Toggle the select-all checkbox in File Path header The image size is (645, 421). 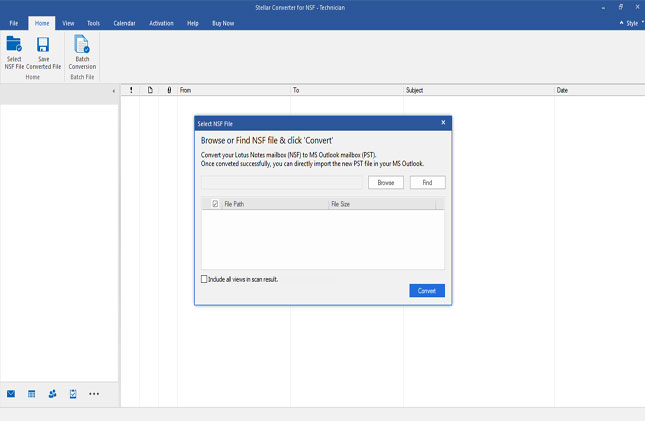coord(215,204)
